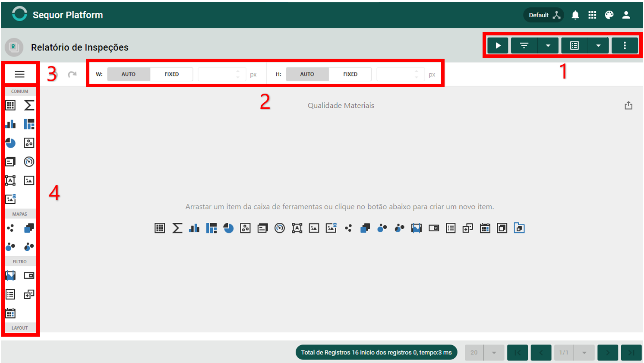Add a Gauge item from the toolbox
The image size is (644, 363).
(29, 162)
